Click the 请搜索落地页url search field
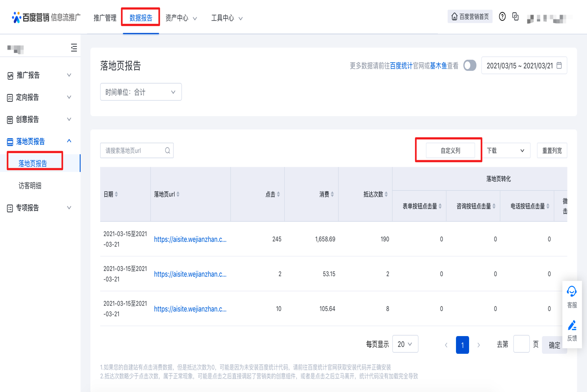 click(132, 151)
